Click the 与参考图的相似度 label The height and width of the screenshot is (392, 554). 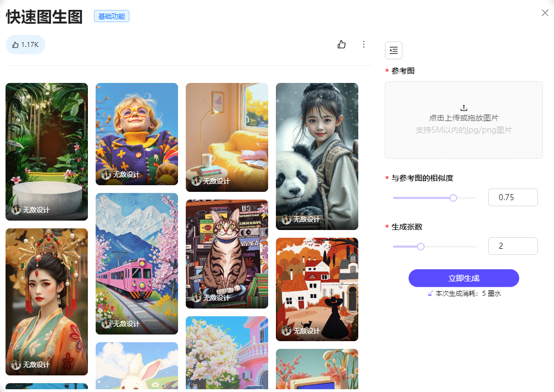[x=422, y=178]
